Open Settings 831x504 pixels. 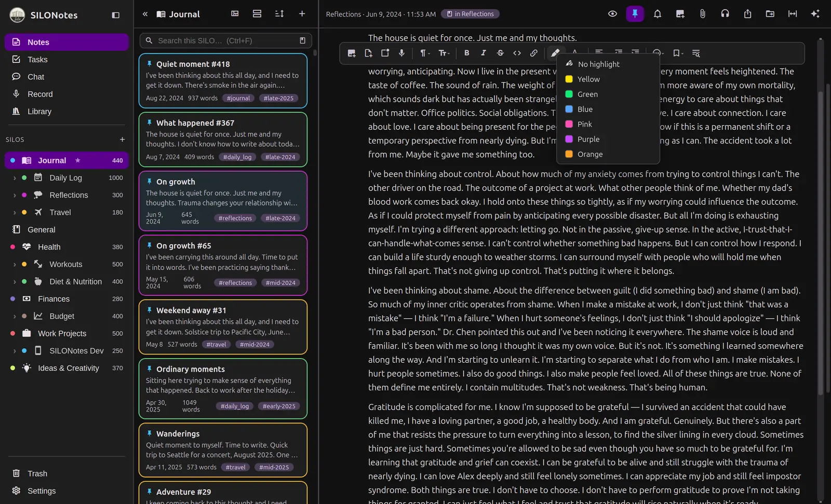coord(66,491)
